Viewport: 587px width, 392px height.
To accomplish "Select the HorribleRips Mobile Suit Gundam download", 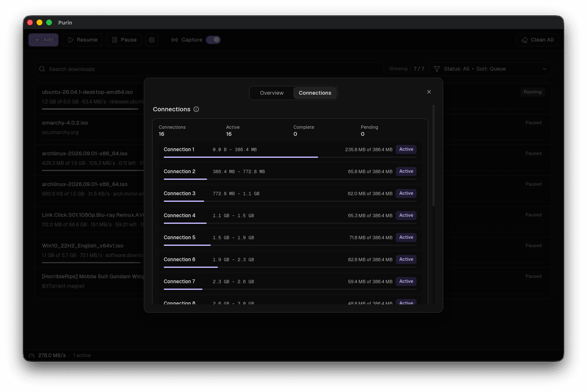I will (x=293, y=283).
